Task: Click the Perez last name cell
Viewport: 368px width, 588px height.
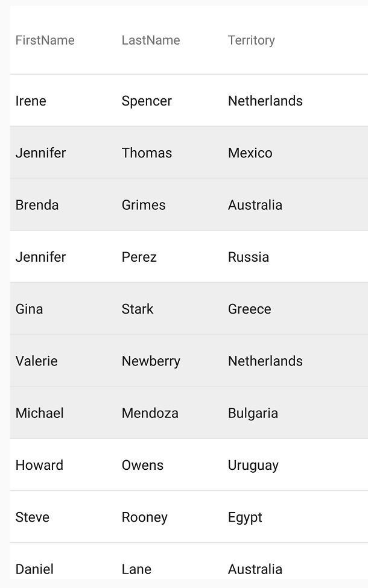Action: click(139, 257)
